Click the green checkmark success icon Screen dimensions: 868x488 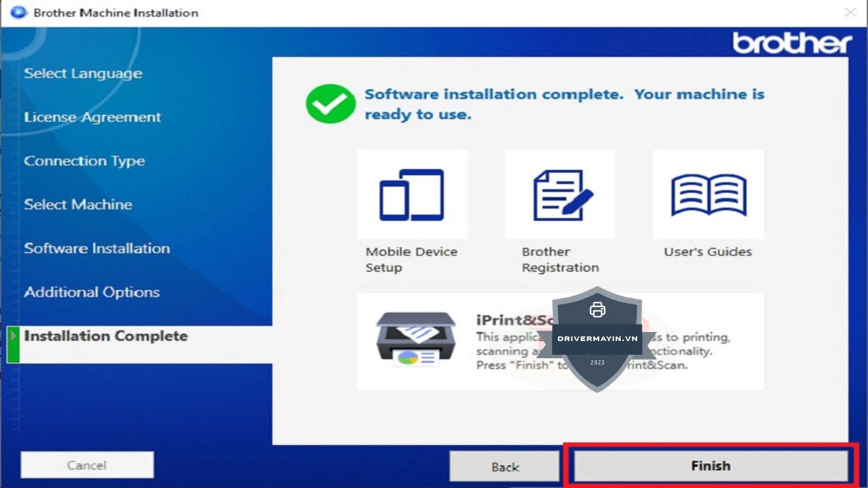click(330, 104)
